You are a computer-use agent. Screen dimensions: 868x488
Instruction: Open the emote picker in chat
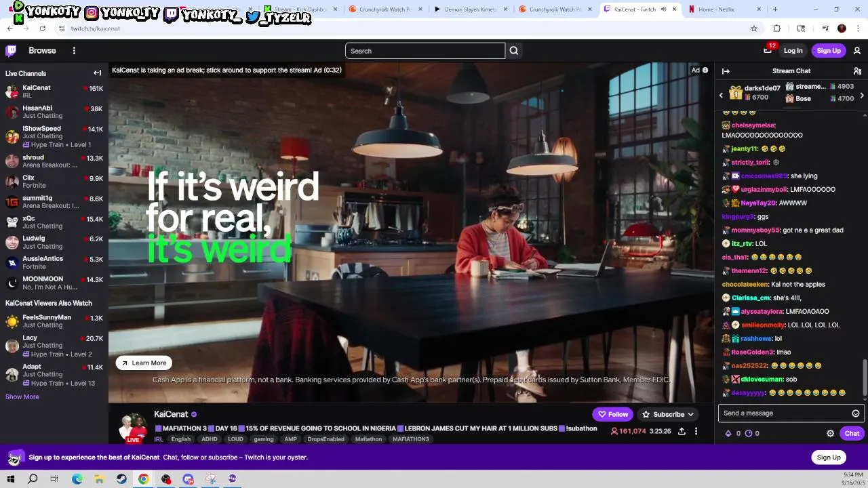click(x=856, y=413)
